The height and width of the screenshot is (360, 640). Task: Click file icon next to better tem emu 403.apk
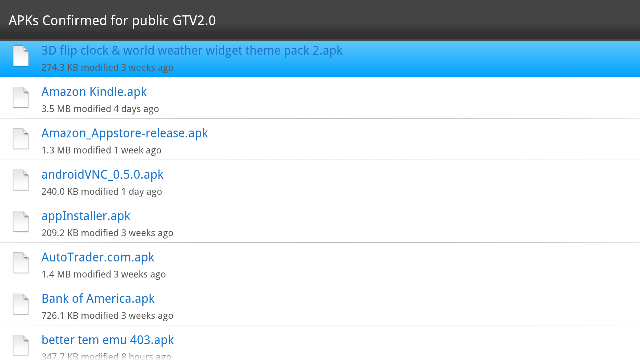[21, 346]
